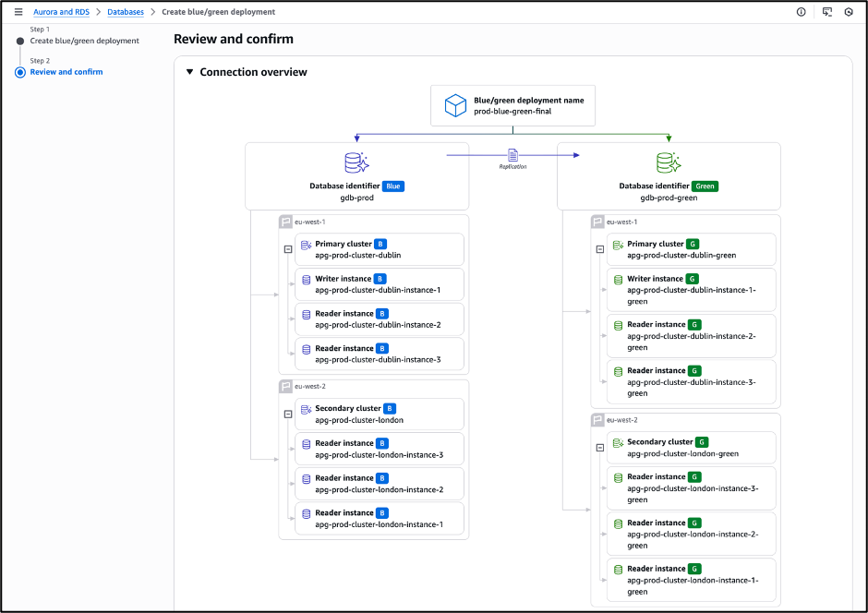Click the blue database icon on gdb-prod
The height and width of the screenshot is (613, 868).
(x=356, y=162)
